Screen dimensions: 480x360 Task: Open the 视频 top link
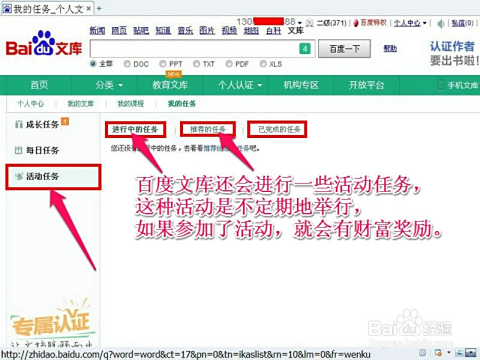pyautogui.click(x=229, y=31)
